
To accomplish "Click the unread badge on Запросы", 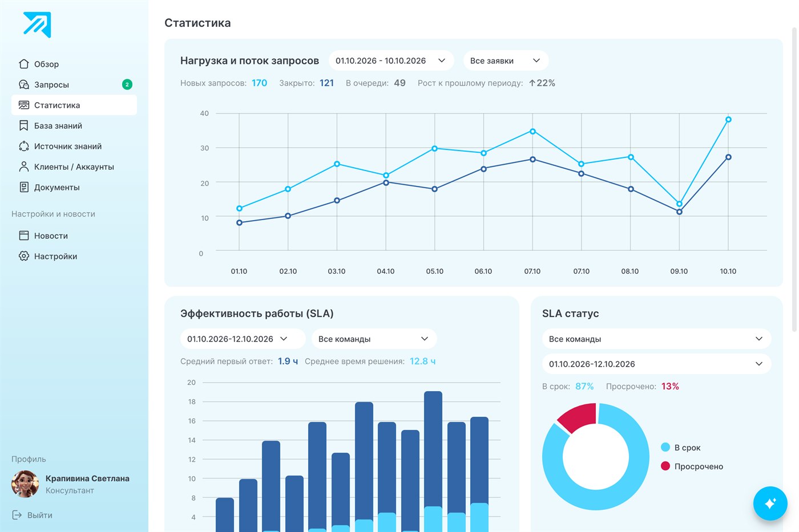I will pos(127,84).
